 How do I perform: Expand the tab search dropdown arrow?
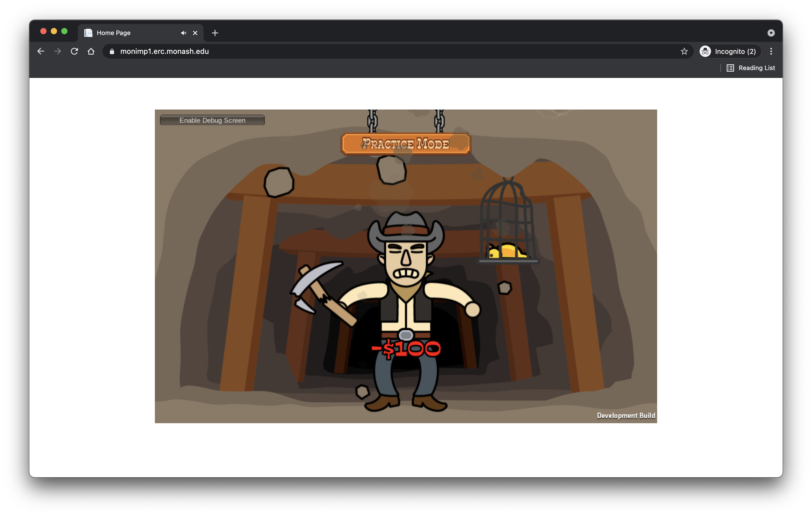(x=771, y=33)
